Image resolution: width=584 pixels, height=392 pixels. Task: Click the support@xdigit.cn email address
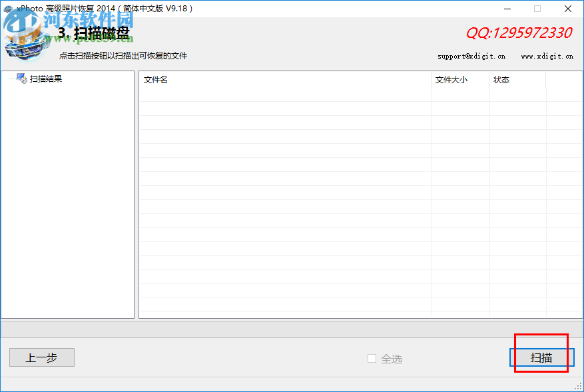pyautogui.click(x=471, y=56)
